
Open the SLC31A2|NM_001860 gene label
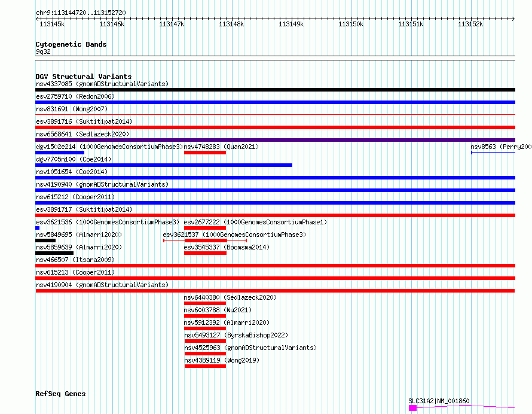pyautogui.click(x=439, y=401)
